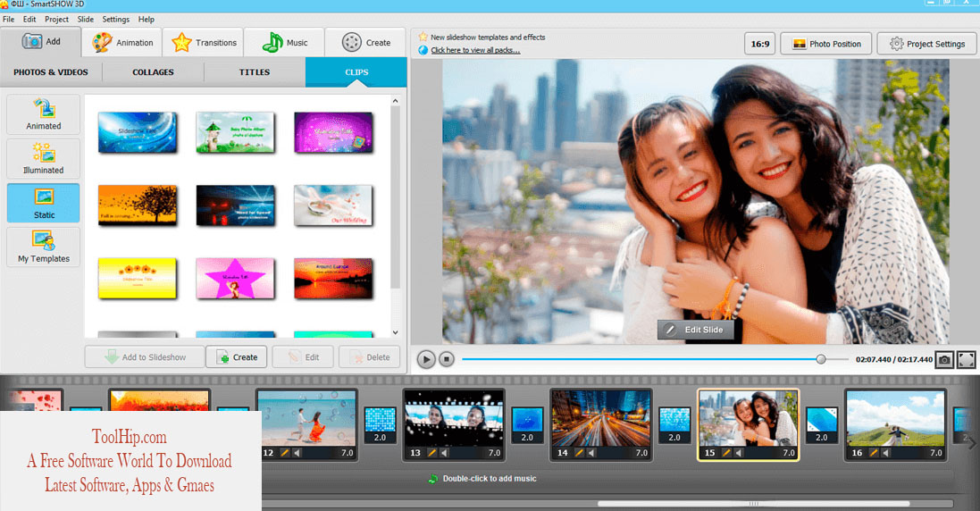This screenshot has width=980, height=511.
Task: Click the timeline horizontal scrollbar
Action: click(753, 504)
